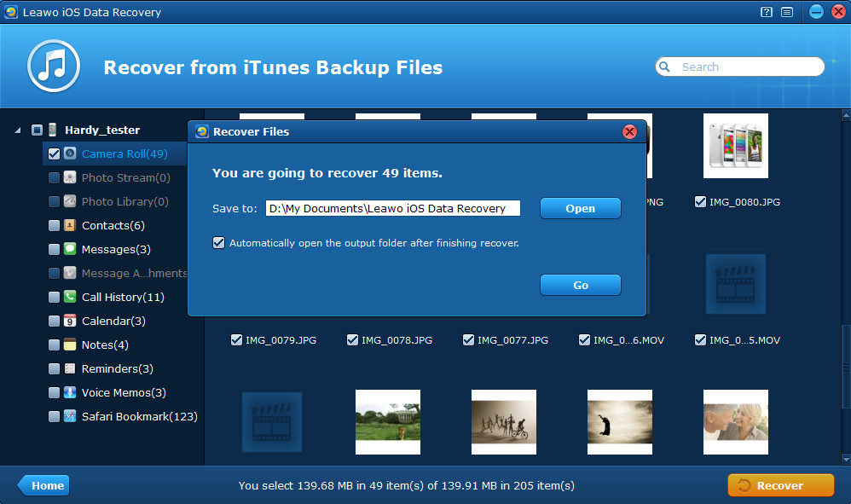Uncheck automatically open output folder option
Image resolution: width=851 pixels, height=504 pixels.
[x=219, y=242]
